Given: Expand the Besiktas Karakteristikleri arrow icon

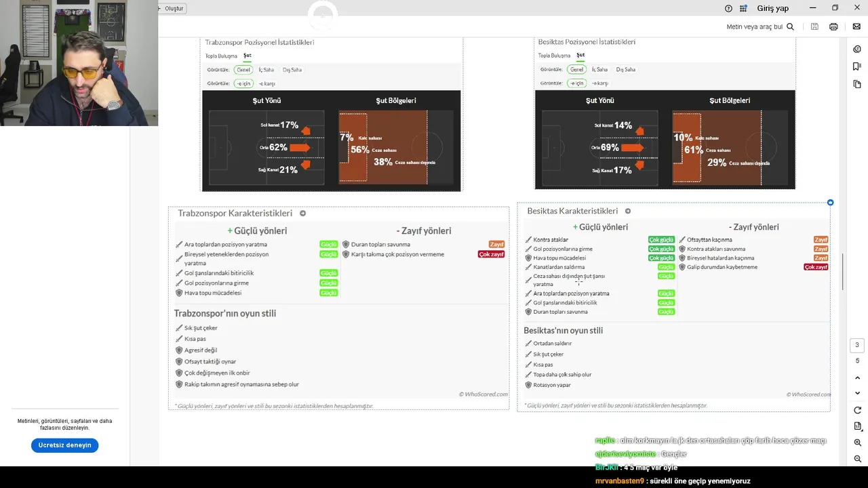Looking at the screenshot, I should [627, 211].
